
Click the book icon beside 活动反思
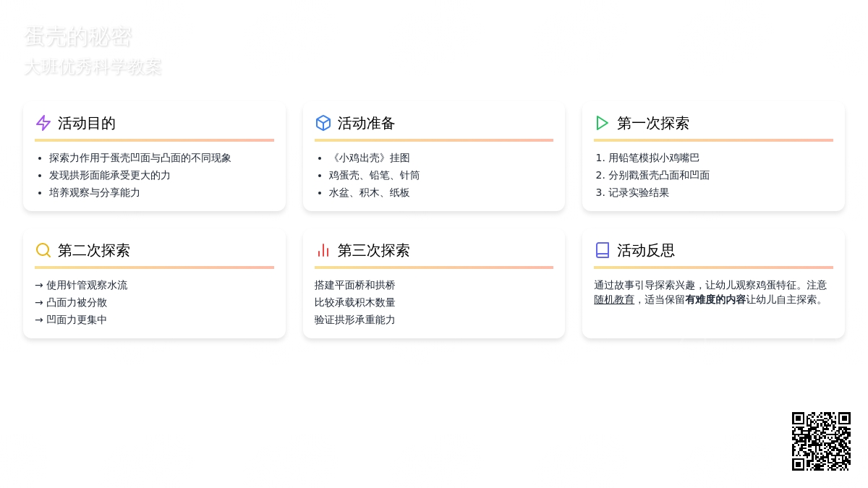603,250
